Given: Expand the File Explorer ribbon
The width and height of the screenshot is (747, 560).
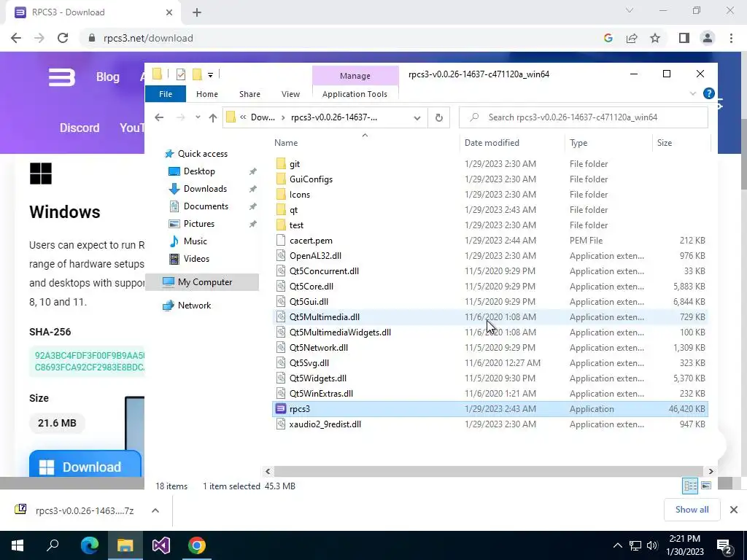Looking at the screenshot, I should (x=693, y=94).
